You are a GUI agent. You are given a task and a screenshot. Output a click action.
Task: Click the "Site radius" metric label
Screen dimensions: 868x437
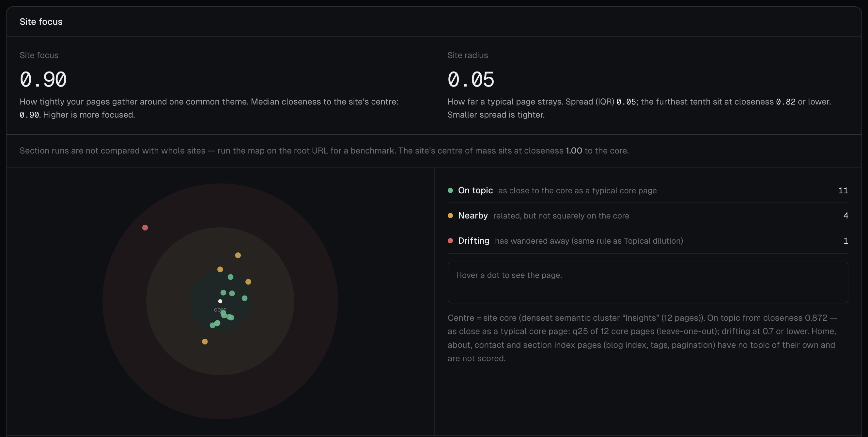coord(467,55)
